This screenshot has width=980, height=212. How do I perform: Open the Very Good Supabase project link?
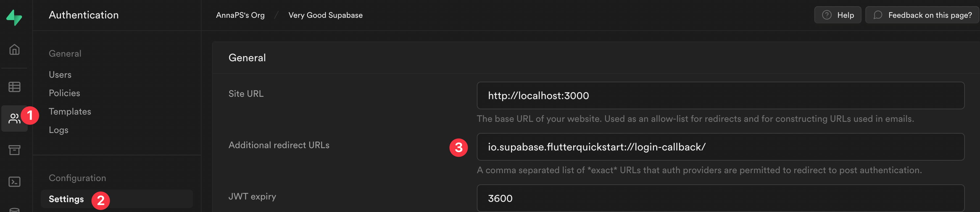pyautogui.click(x=325, y=15)
